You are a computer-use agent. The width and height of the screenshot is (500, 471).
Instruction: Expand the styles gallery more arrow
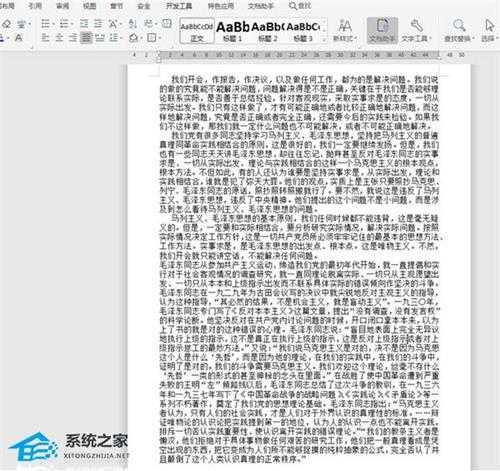[x=325, y=40]
